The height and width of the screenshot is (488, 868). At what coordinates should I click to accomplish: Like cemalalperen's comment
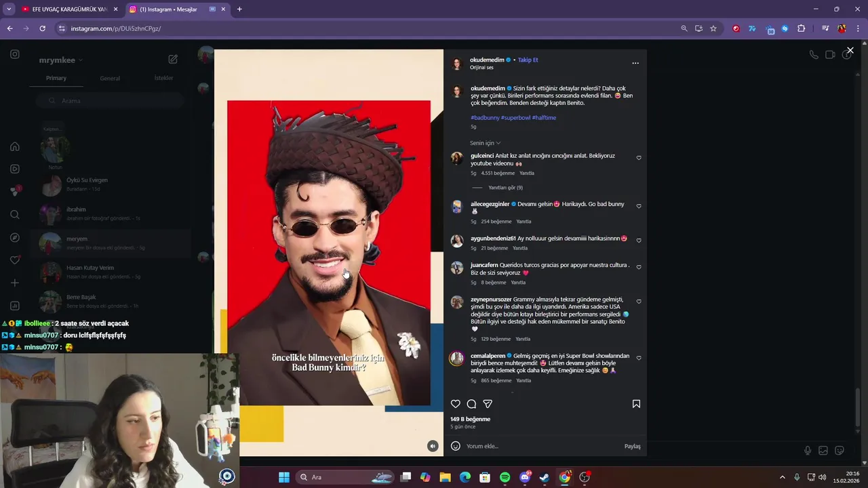[639, 358]
